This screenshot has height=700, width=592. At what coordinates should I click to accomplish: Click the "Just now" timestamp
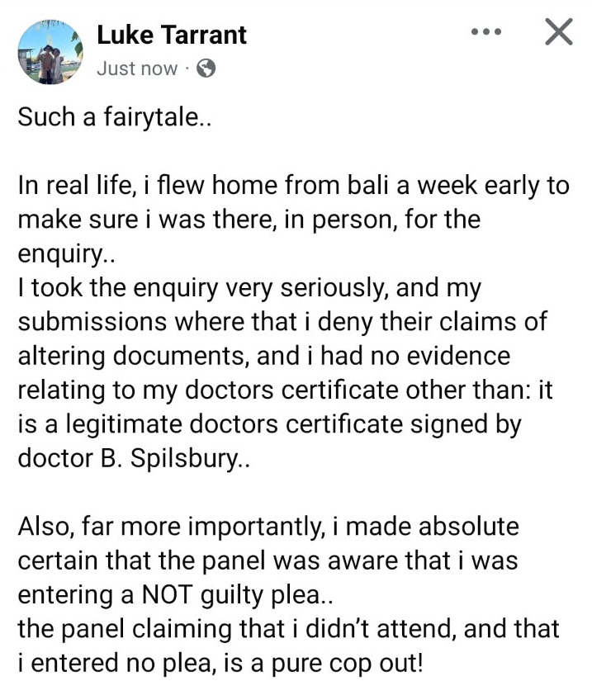pyautogui.click(x=136, y=69)
